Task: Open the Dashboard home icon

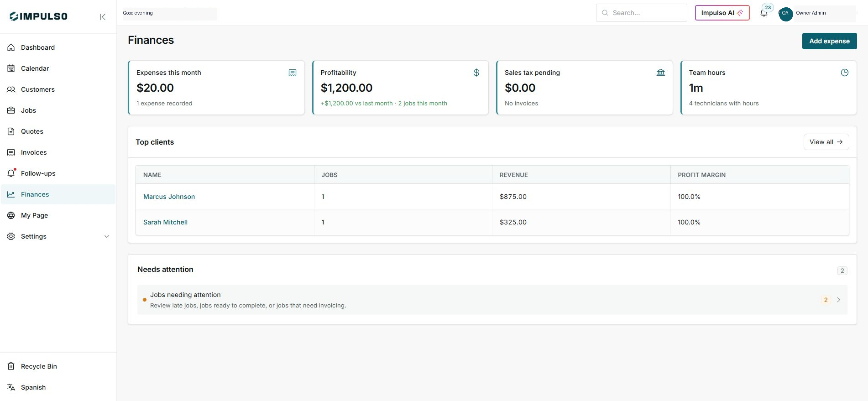Action: click(11, 47)
